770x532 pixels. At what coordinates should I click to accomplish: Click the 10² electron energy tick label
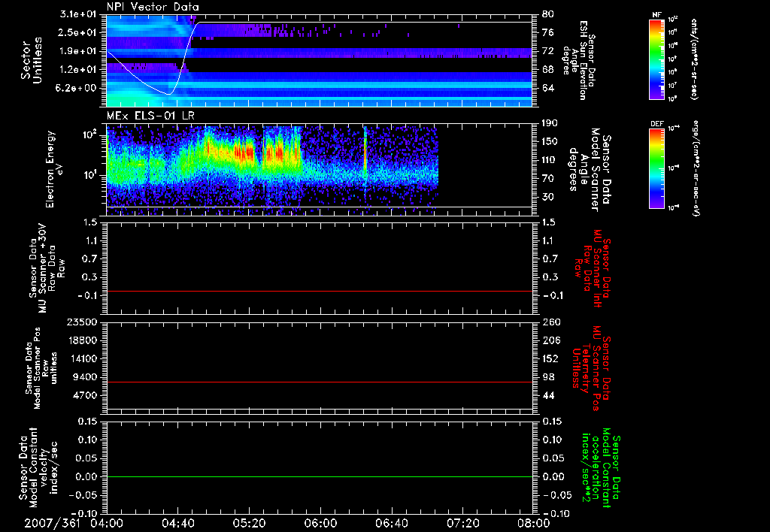tap(91, 135)
